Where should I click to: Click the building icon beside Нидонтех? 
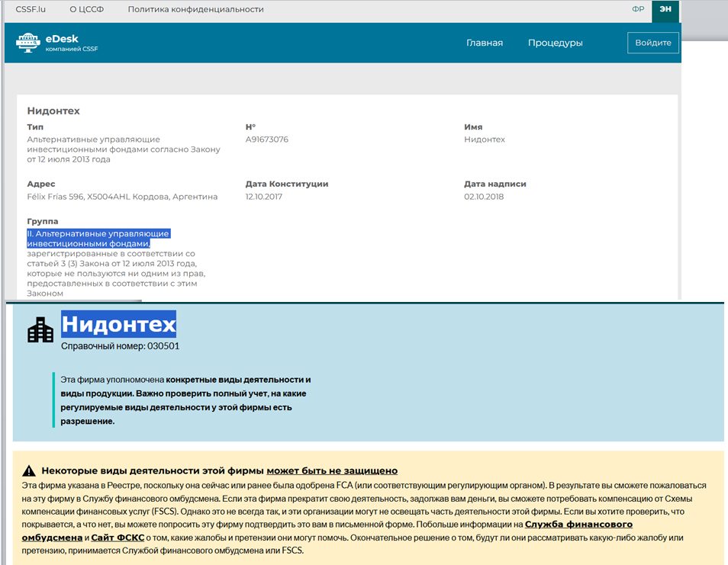[x=40, y=330]
